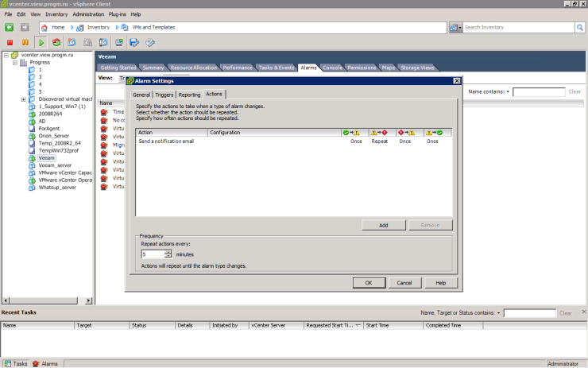Switch to the Triggers tab in Alarm Settings

[x=164, y=95]
